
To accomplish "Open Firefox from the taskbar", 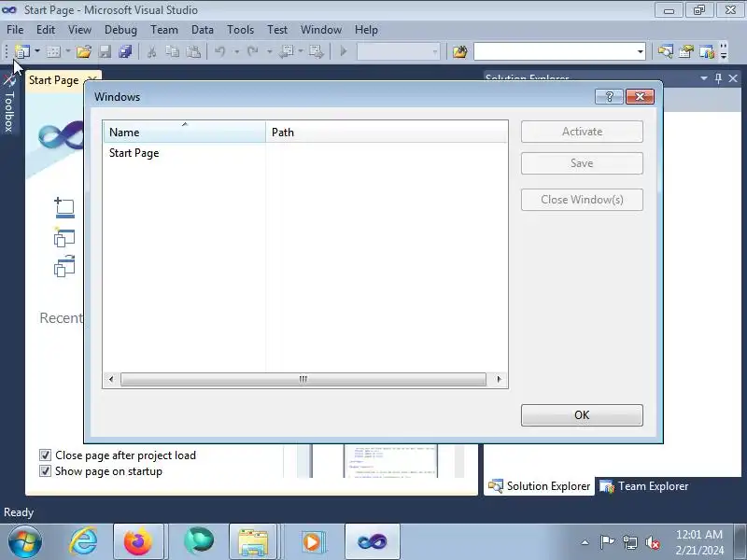I will click(x=138, y=542).
